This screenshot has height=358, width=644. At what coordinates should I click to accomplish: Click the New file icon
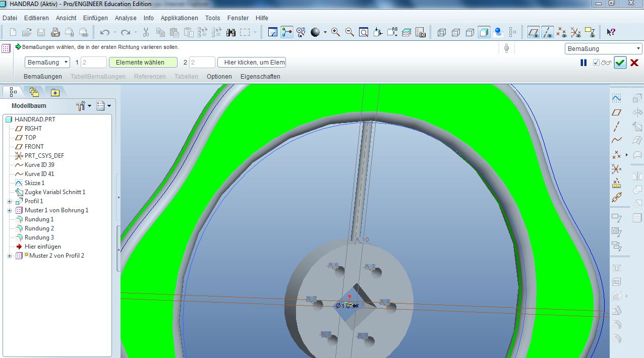pyautogui.click(x=13, y=32)
